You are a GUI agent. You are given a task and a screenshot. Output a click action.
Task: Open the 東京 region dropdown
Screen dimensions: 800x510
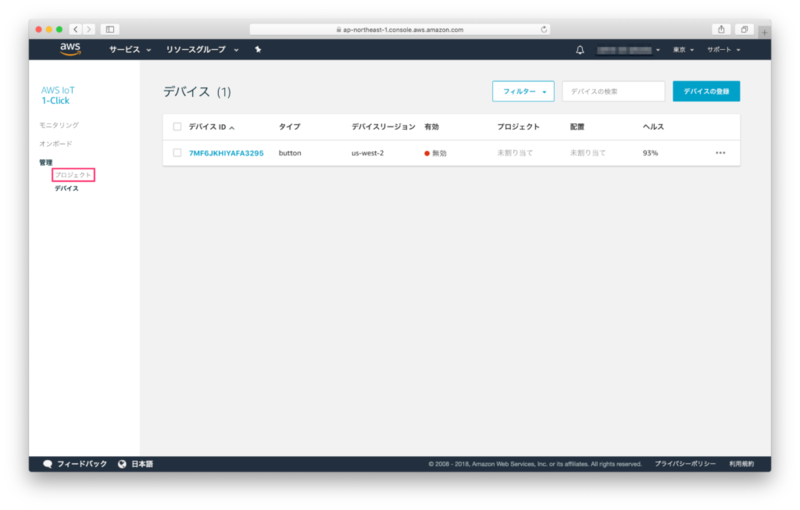pos(683,50)
